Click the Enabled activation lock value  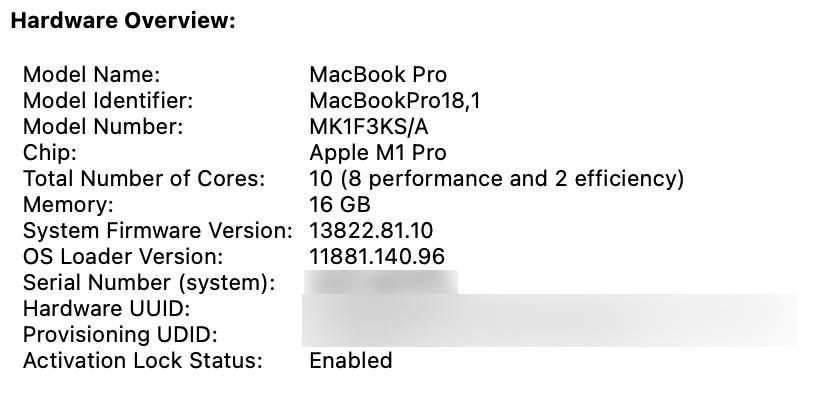tap(350, 361)
